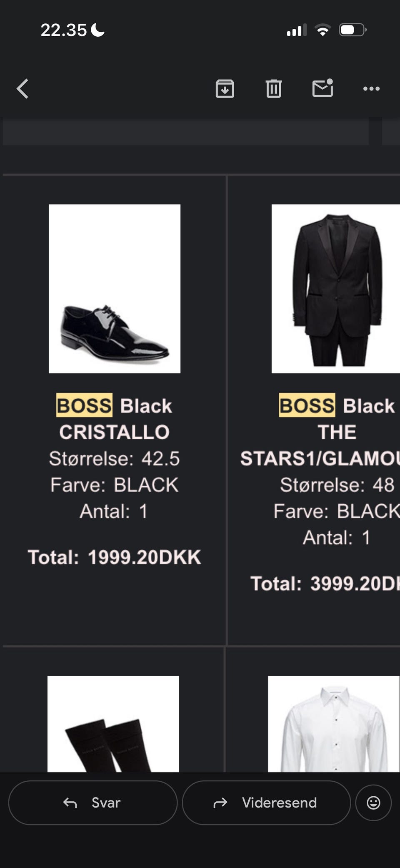This screenshot has width=400, height=868.
Task: Tap the battery status icon
Action: [x=352, y=30]
